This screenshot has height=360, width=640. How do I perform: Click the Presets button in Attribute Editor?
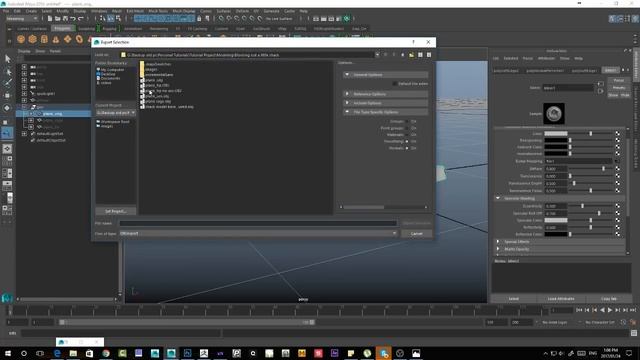[619, 88]
